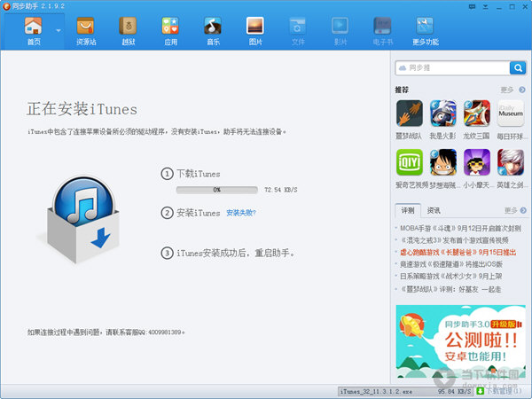Screen dimensions: 532x399
Task: Open news 《混沌之戒3》发布首个游戏宣传视频
Action: pyautogui.click(x=454, y=240)
